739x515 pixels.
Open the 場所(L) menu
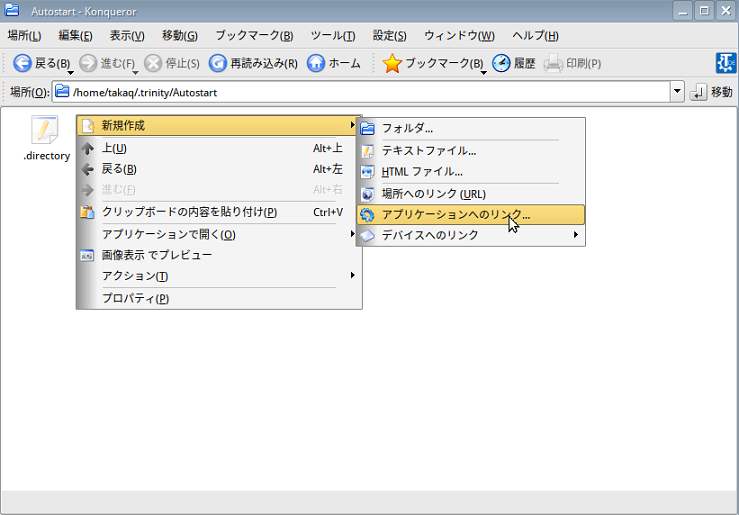(25, 36)
